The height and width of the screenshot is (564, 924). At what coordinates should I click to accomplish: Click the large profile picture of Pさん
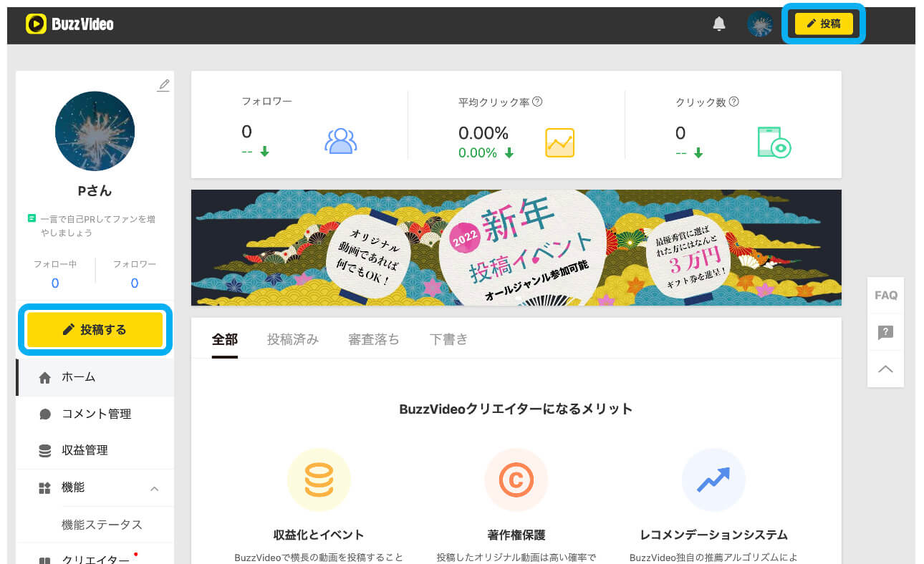click(x=95, y=131)
